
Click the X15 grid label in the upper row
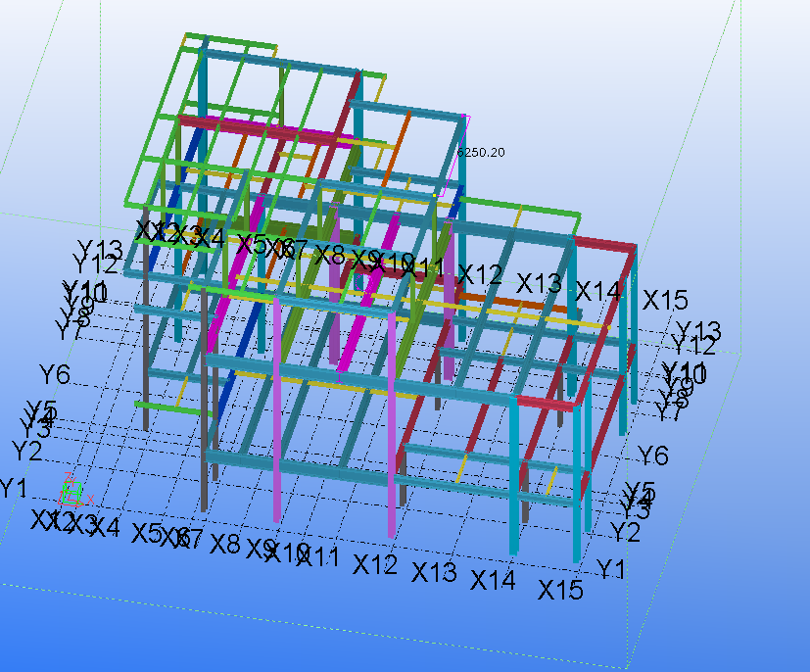(x=665, y=301)
